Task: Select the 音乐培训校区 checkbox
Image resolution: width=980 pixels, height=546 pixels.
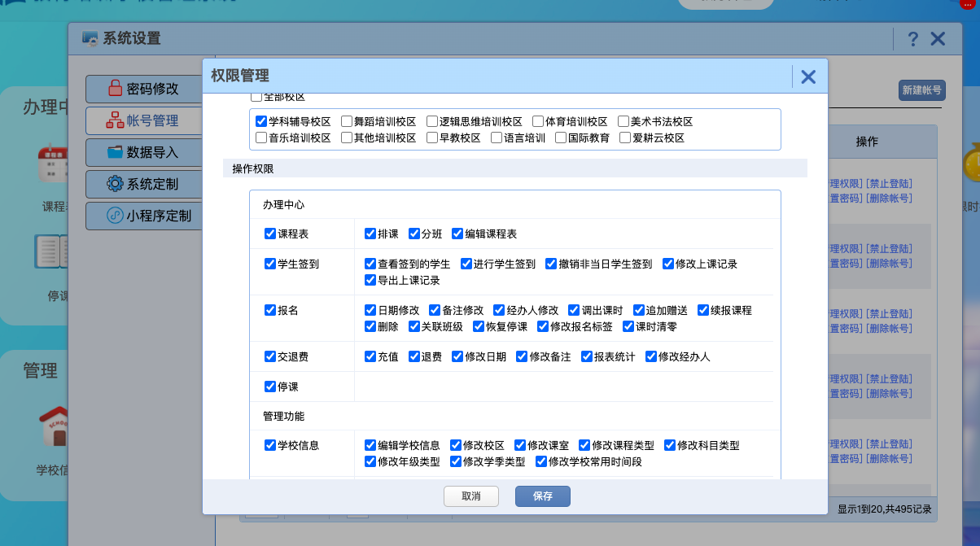Action: click(x=261, y=138)
